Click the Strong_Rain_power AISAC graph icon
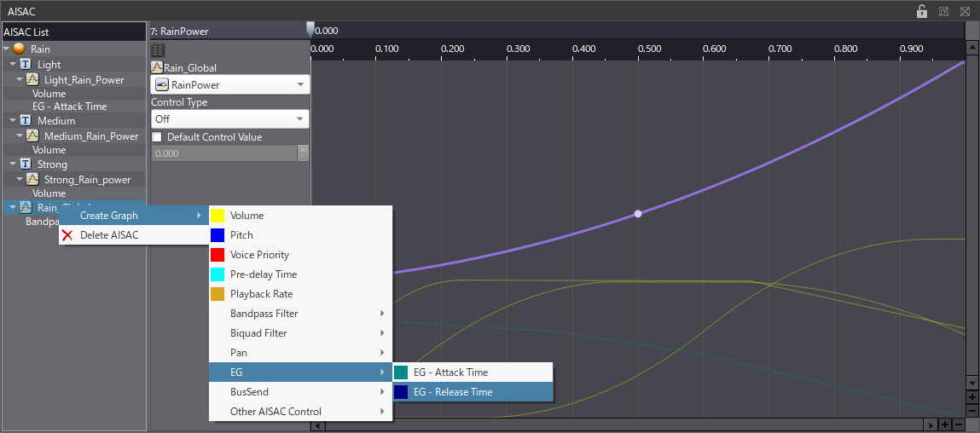This screenshot has height=433, width=980. point(32,179)
